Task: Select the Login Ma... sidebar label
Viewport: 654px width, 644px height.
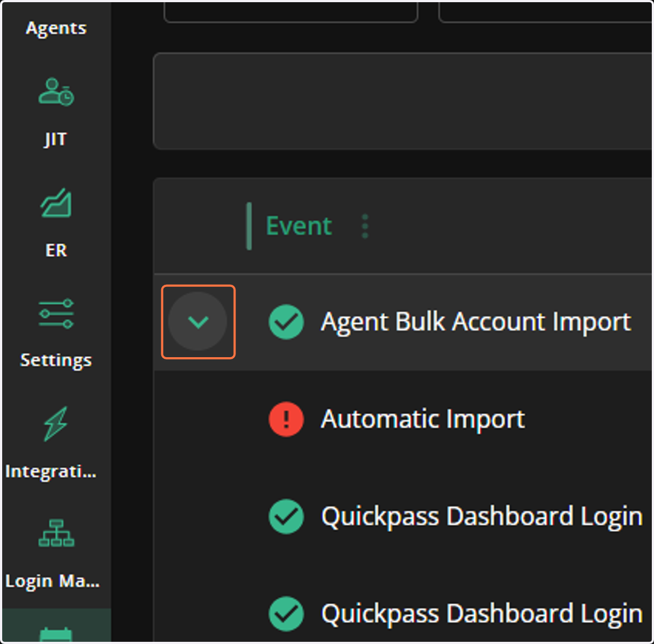Action: point(52,581)
